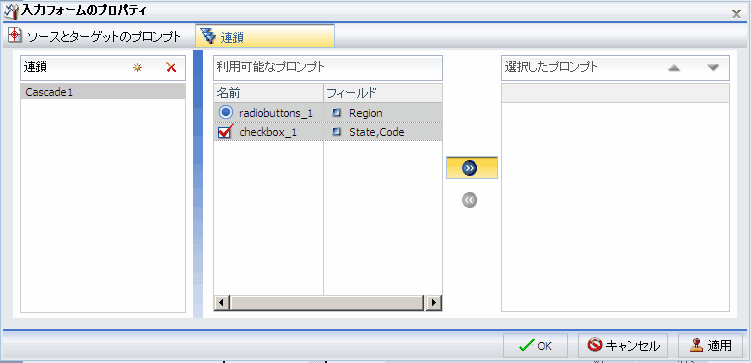Click the State,Code field cube icon

[337, 132]
